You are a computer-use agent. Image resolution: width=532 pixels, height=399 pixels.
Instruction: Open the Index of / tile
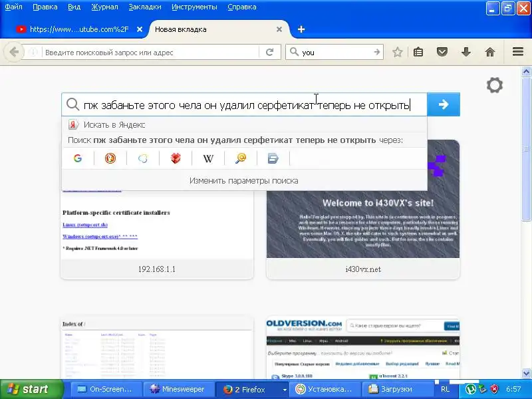157,348
